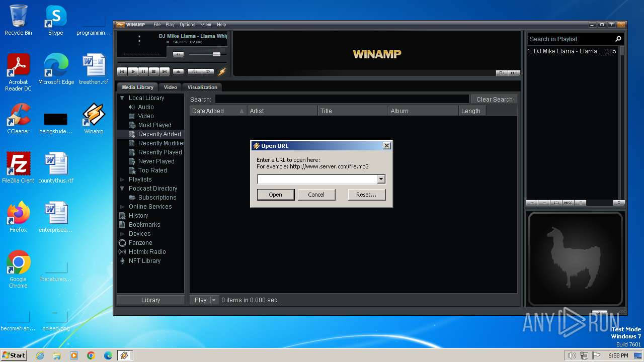
Task: Open the Play button dropdown arrow
Action: pos(214,300)
